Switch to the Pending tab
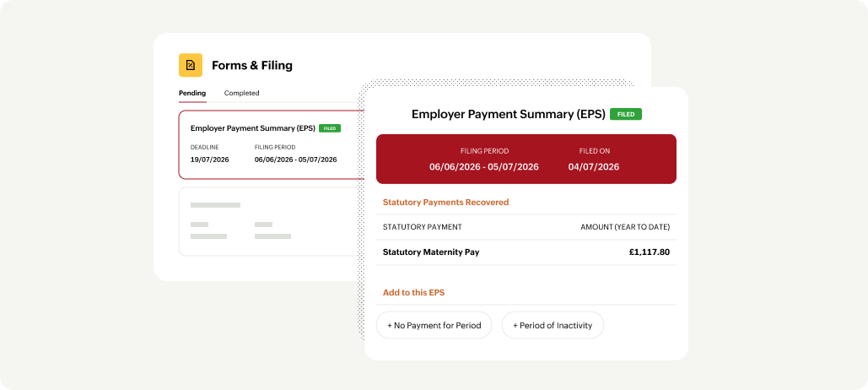Screen dimensions: 868x390 click(x=192, y=93)
